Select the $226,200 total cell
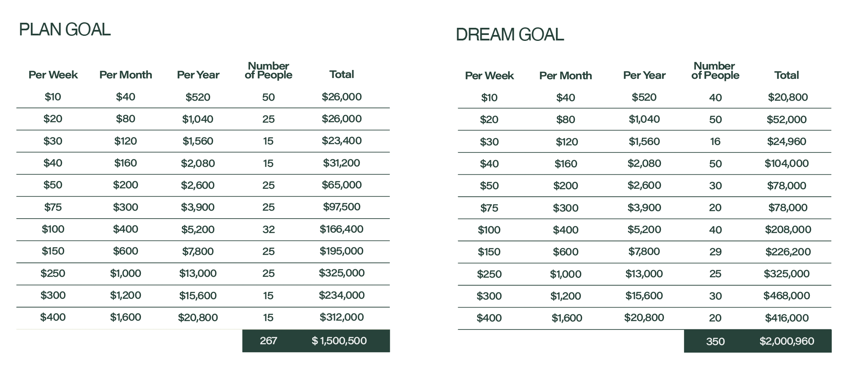The image size is (868, 380). pos(788,252)
